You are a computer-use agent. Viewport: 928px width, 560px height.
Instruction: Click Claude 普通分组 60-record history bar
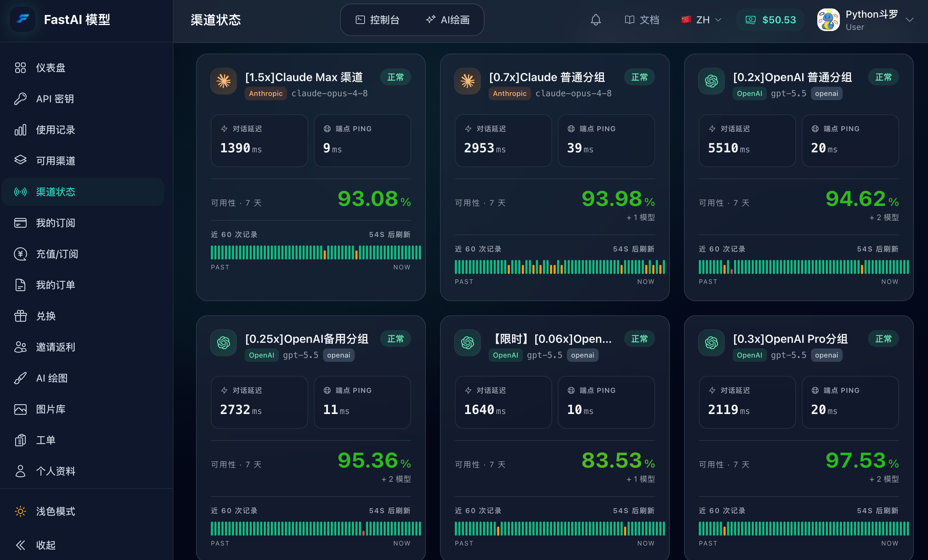pos(560,267)
